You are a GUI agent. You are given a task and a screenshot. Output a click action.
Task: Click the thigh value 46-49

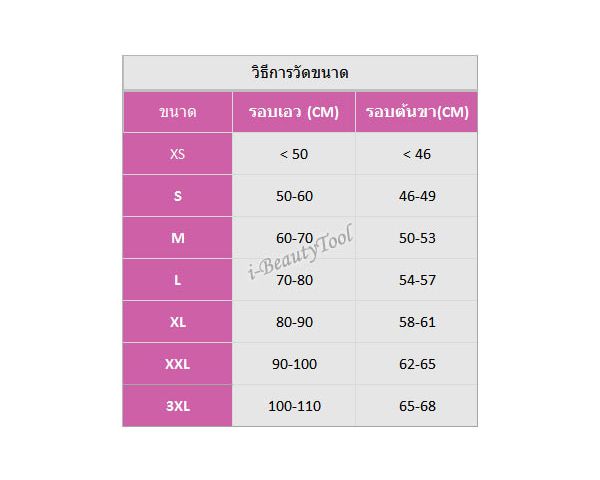point(417,196)
